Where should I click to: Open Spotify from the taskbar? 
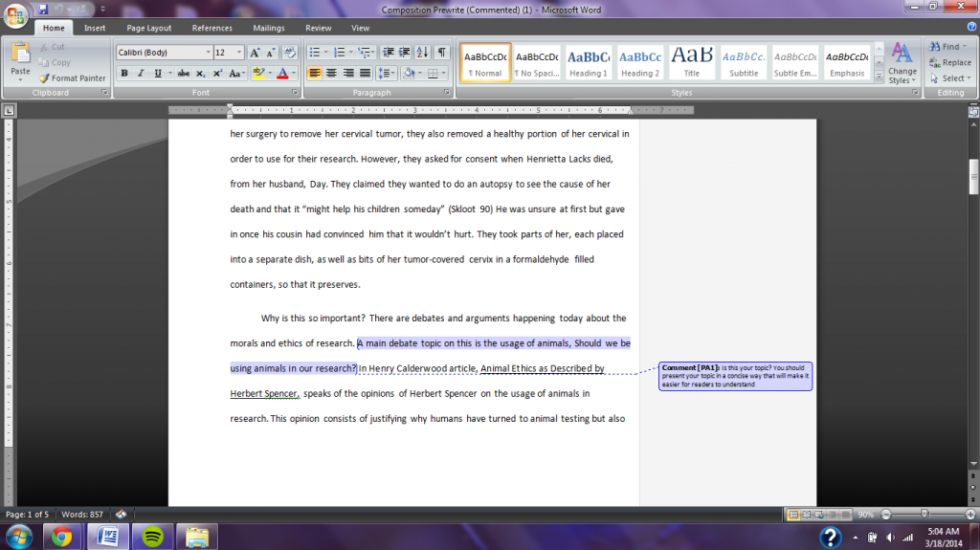[151, 536]
